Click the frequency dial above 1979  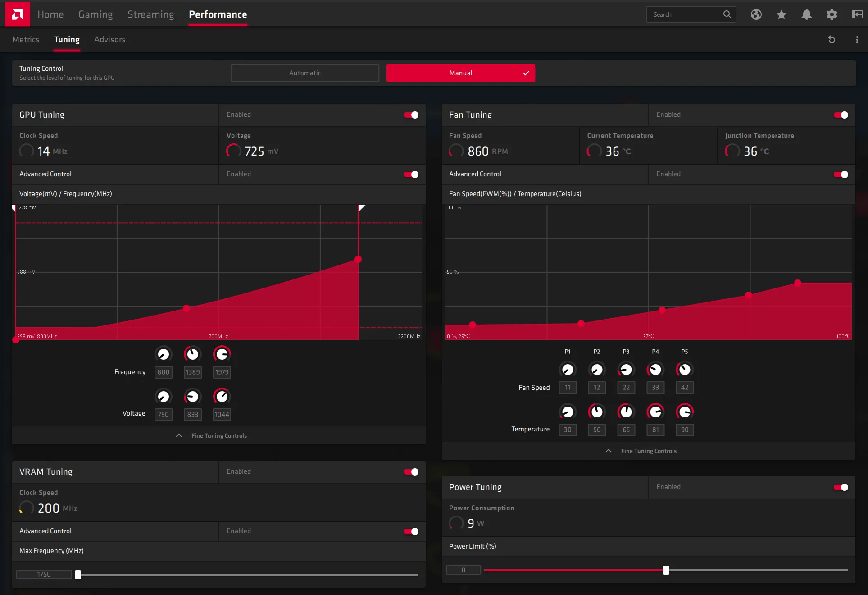click(x=222, y=354)
